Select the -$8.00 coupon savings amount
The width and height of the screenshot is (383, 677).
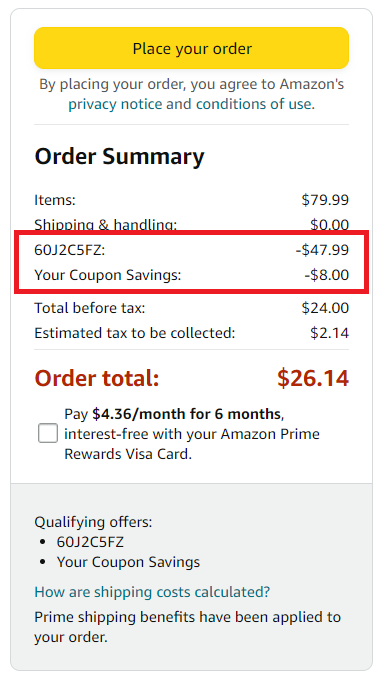click(326, 275)
